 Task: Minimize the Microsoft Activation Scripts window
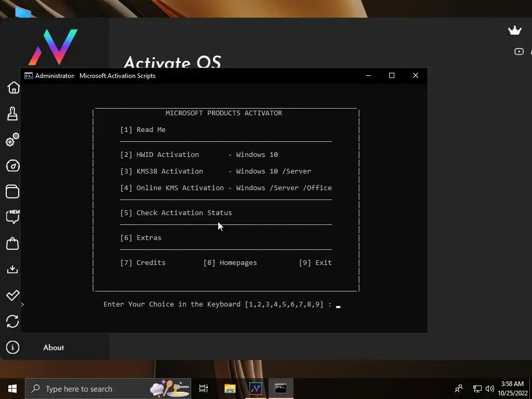point(368,76)
